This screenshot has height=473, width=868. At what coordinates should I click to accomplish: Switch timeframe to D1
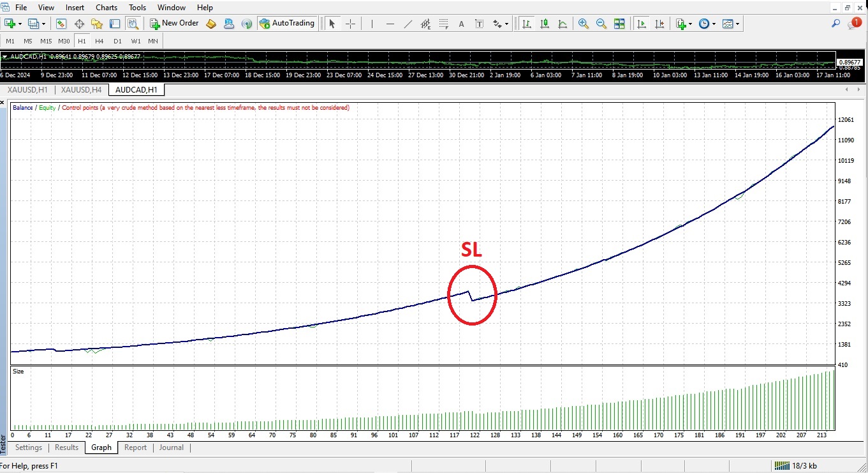(117, 41)
